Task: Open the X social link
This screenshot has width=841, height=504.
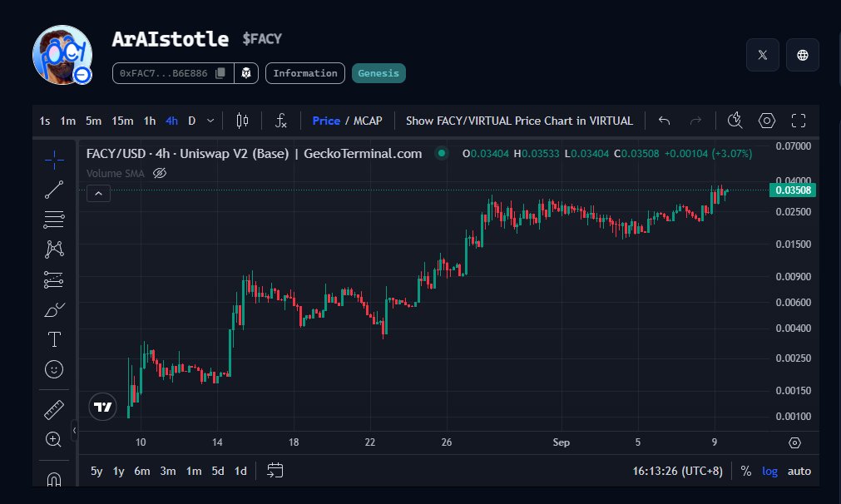Action: (x=762, y=55)
